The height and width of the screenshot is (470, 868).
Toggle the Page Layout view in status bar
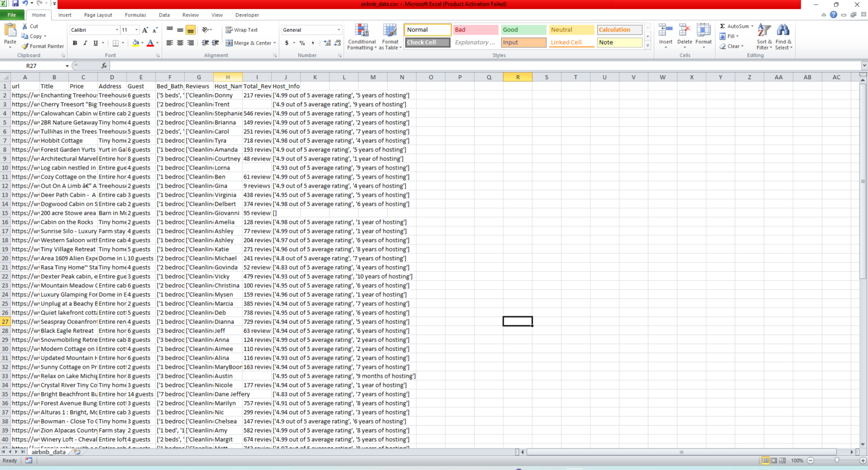pos(773,460)
